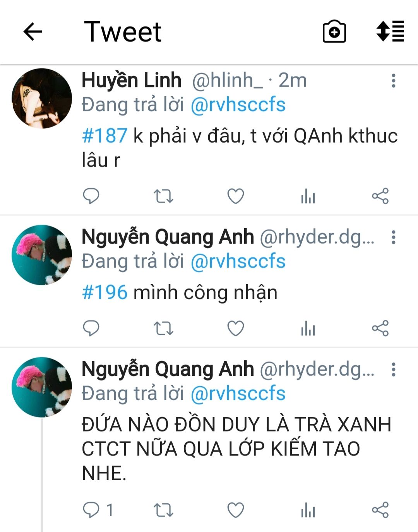Screen dimensions: 418x532
Task: View the one reply on TRÀ XANH tweet
Action: 98,510
